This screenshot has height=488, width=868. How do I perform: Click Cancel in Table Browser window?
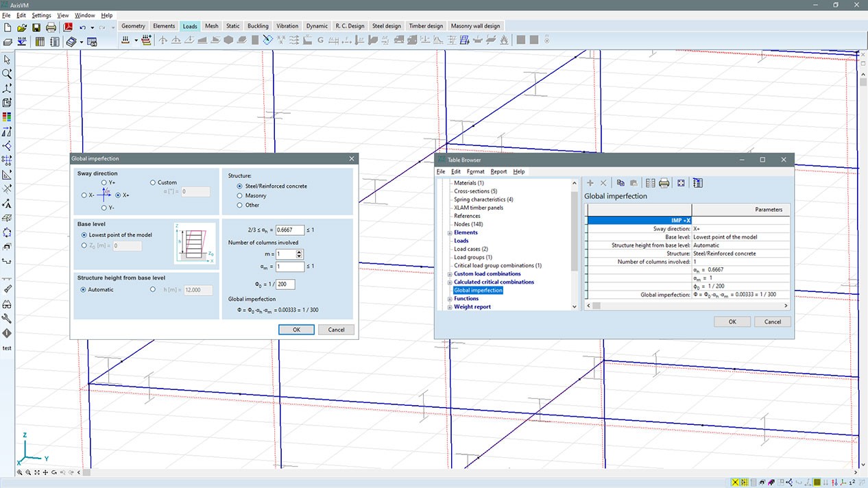click(773, 321)
